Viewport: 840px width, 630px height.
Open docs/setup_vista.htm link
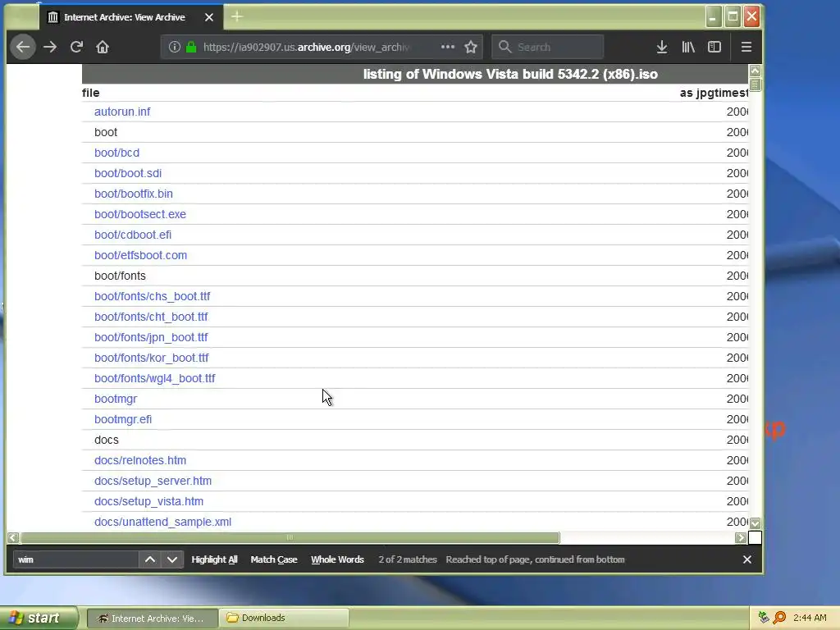[x=149, y=501]
